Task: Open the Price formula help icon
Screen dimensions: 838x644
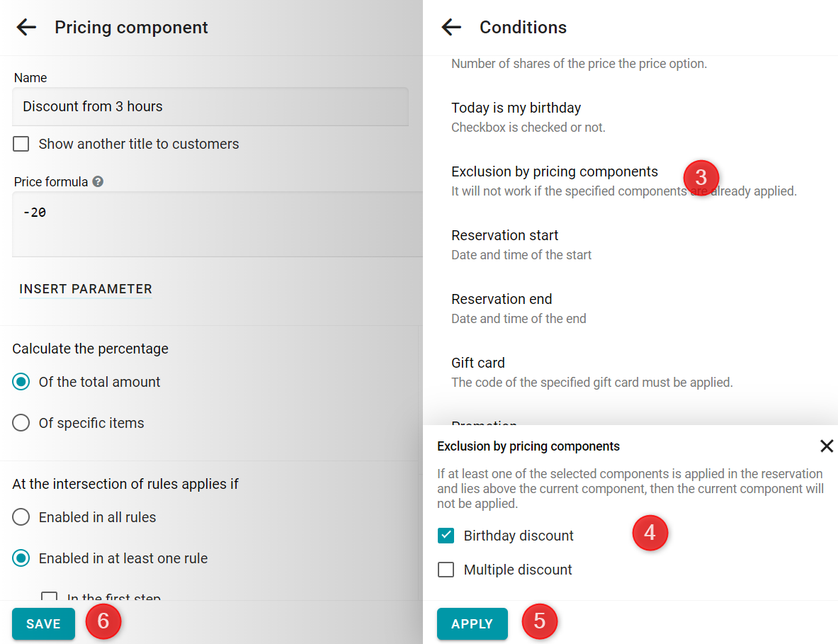Action: pyautogui.click(x=98, y=181)
